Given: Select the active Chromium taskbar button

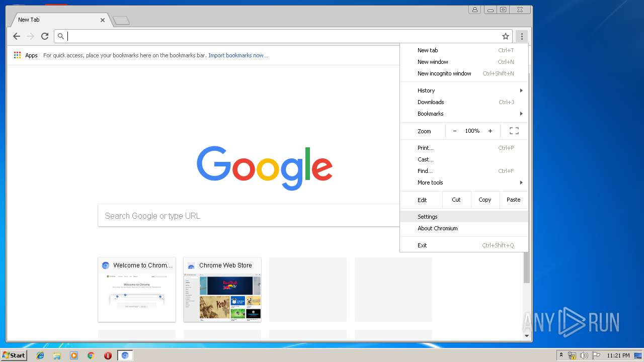Looking at the screenshot, I should (125, 355).
